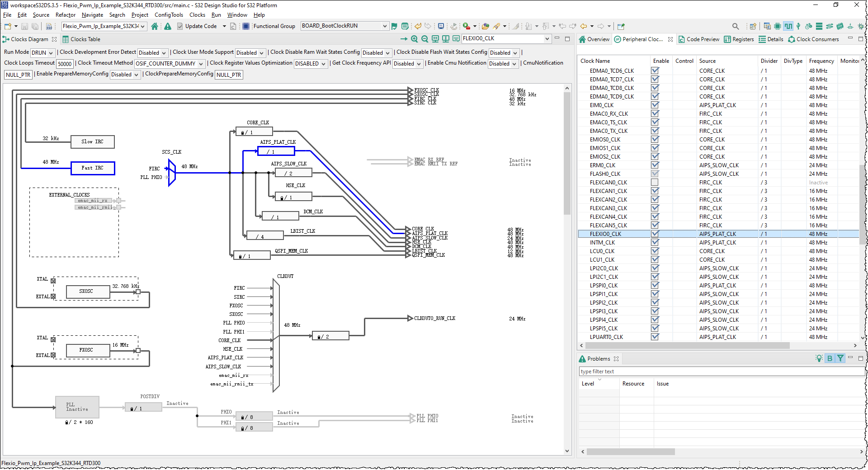Enable the FLEXCAN0_CLK checkbox
This screenshot has height=470, width=868.
(655, 183)
